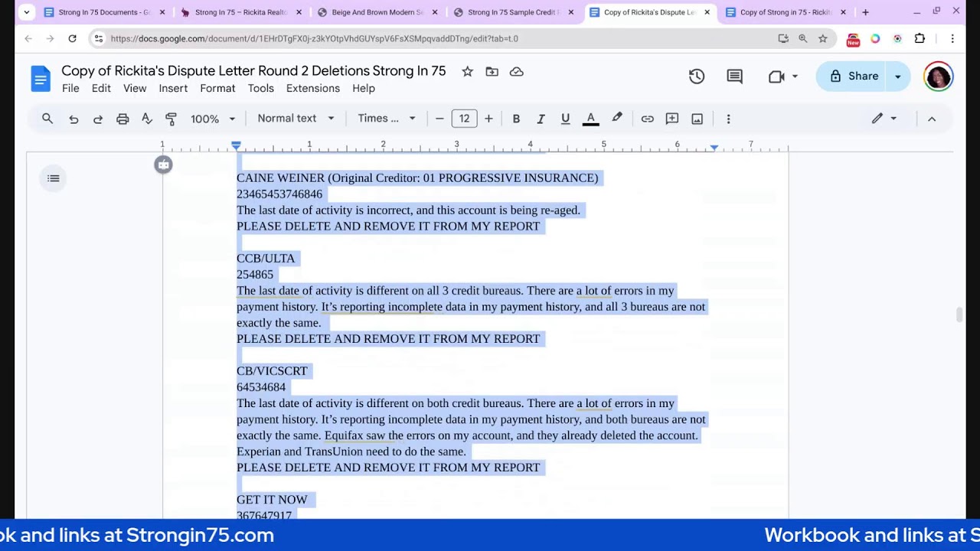Increase the font size with plus

pos(488,119)
